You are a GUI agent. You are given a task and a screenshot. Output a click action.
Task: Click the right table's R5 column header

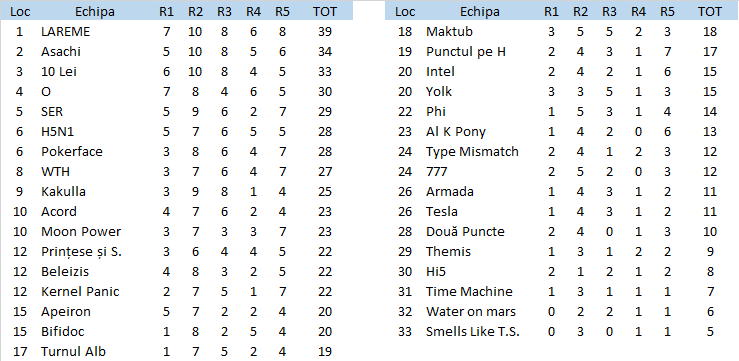click(667, 12)
